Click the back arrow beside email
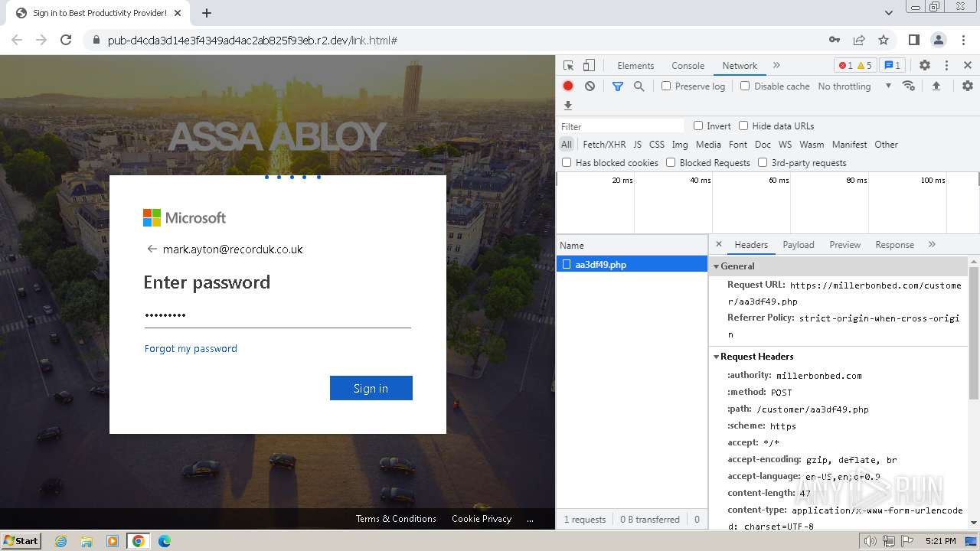The image size is (980, 551). (x=152, y=249)
